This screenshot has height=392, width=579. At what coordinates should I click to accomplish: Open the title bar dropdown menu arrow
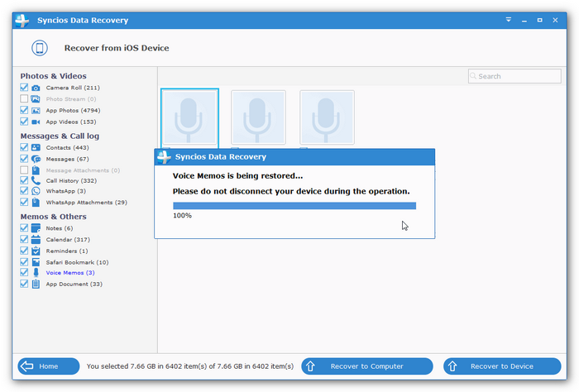[509, 20]
